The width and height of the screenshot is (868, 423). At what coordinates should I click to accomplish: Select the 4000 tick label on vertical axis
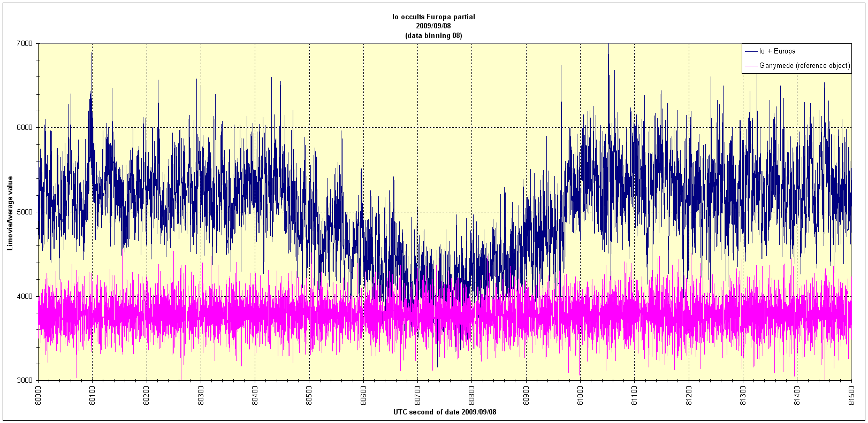click(x=26, y=296)
